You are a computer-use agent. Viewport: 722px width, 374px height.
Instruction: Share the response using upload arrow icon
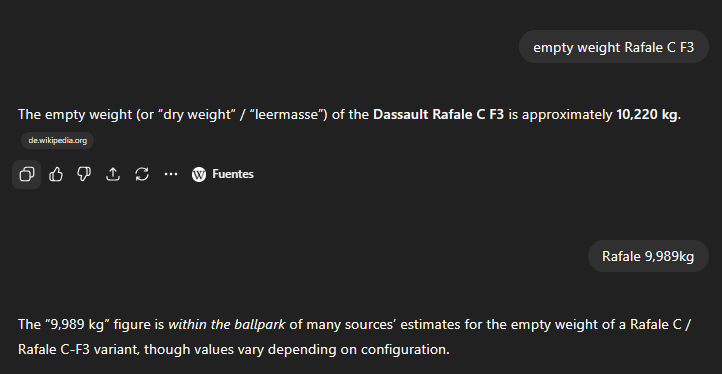[113, 174]
